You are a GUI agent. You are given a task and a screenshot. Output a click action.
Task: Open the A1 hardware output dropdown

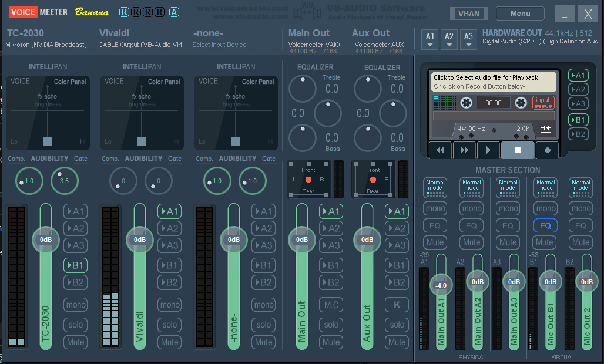[430, 40]
